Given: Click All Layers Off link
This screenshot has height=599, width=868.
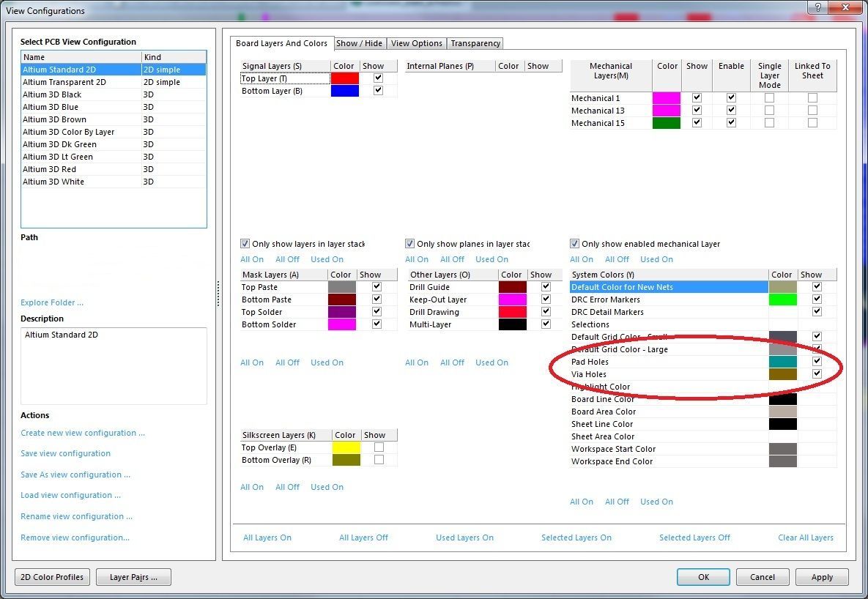Looking at the screenshot, I should (x=364, y=537).
